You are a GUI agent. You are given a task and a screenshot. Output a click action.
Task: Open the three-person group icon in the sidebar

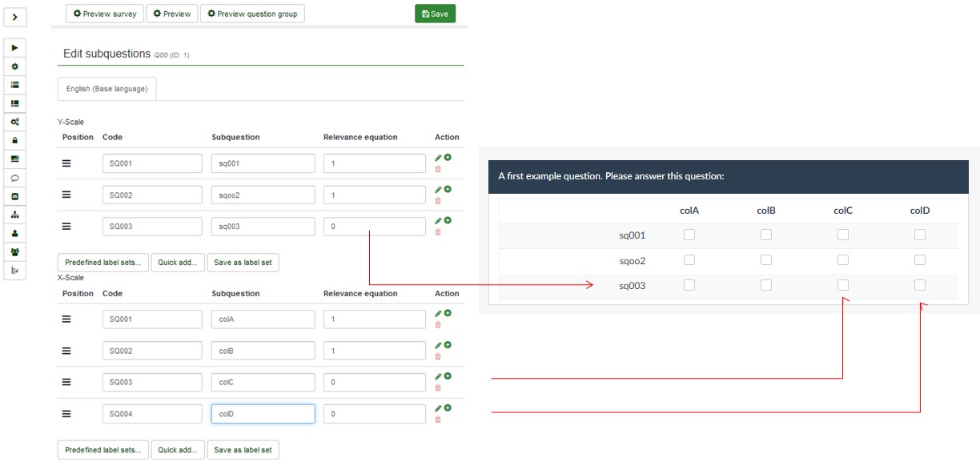point(14,251)
